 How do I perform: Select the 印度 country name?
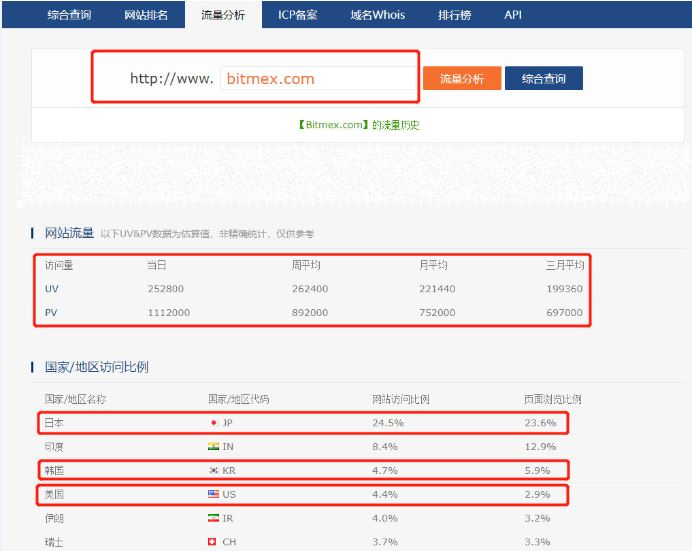click(54, 446)
